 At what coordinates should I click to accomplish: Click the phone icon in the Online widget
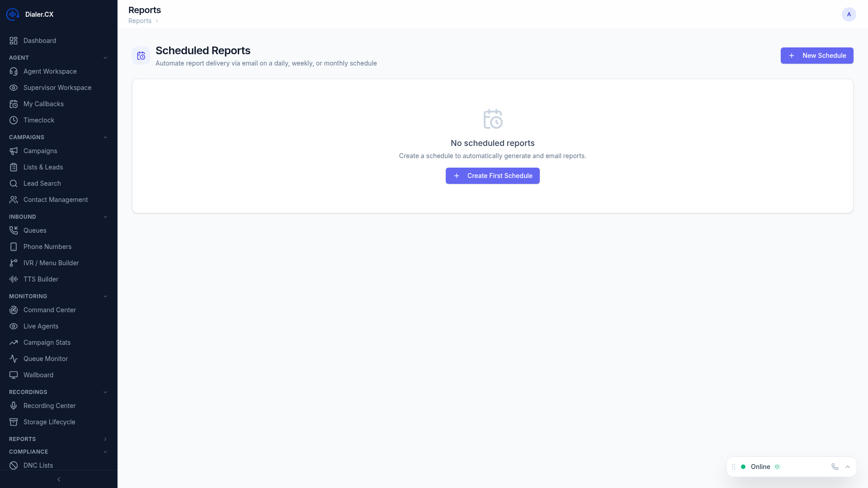[x=835, y=467]
